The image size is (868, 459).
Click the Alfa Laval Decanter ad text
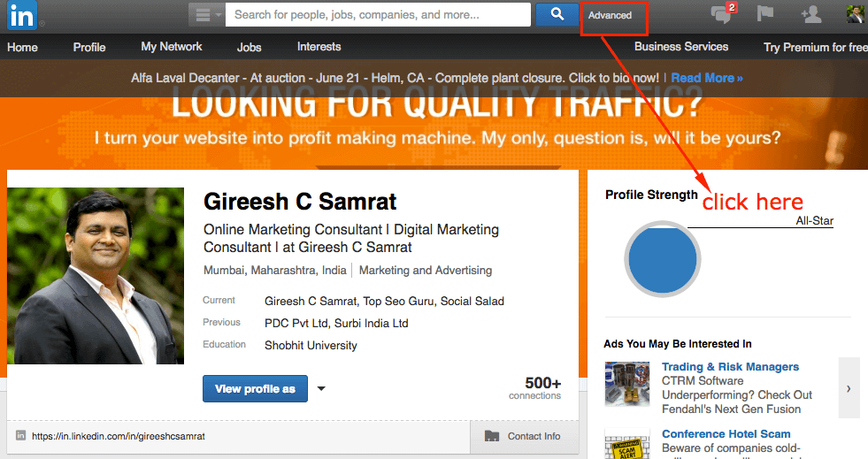[x=395, y=78]
